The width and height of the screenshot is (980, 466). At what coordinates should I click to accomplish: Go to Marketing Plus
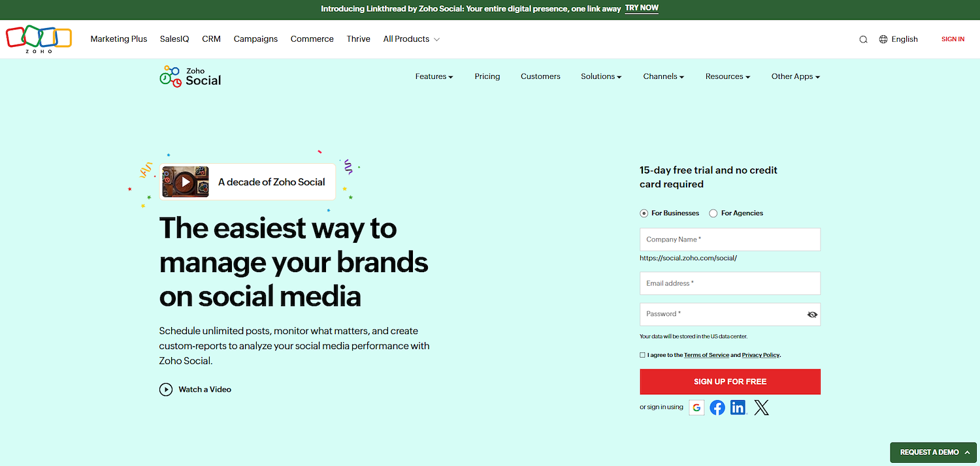pyautogui.click(x=119, y=39)
